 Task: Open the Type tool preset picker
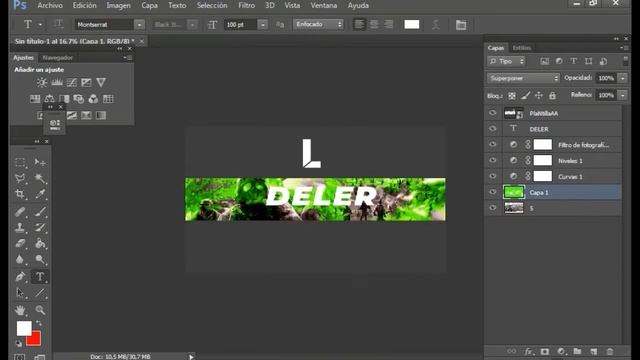click(40, 25)
